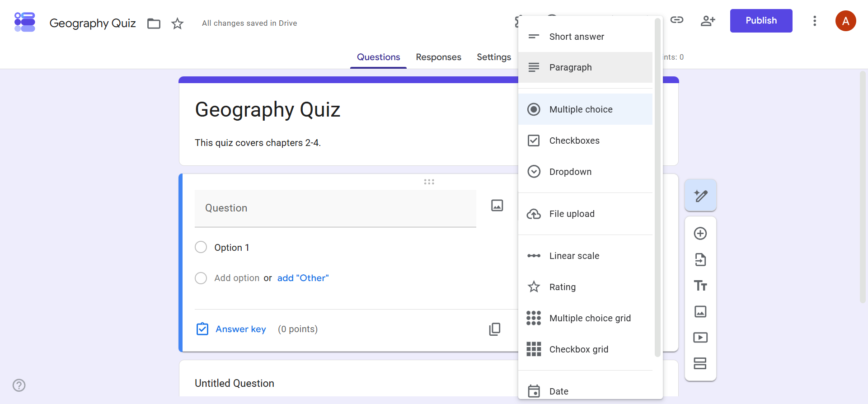Open the Google Forms home logo
The width and height of the screenshot is (868, 404).
point(25,22)
